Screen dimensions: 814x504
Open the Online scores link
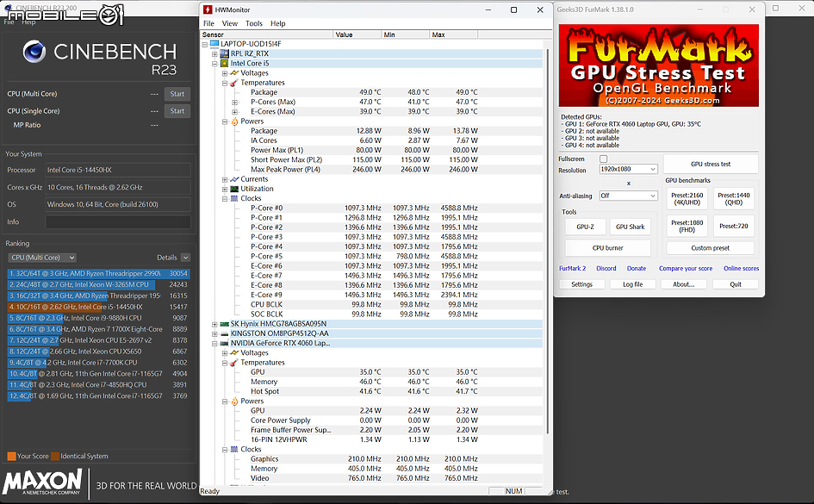742,268
